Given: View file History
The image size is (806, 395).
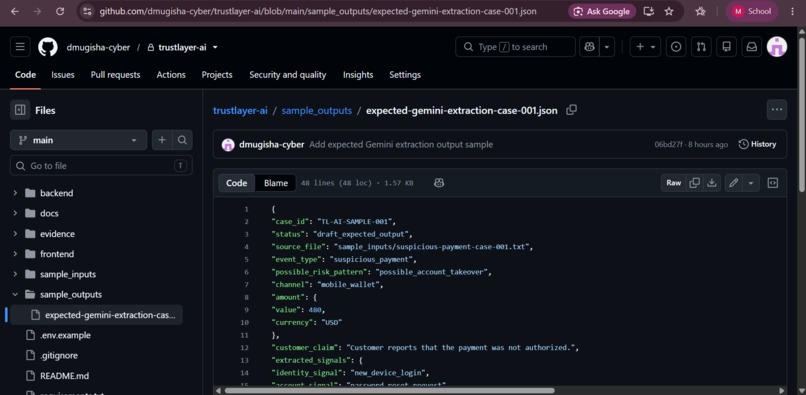Looking at the screenshot, I should pos(757,145).
